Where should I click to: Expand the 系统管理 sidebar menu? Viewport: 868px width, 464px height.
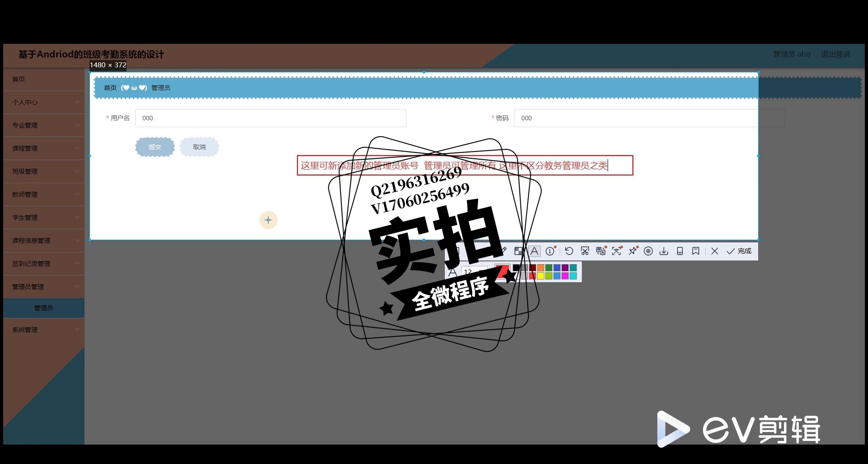pos(44,330)
